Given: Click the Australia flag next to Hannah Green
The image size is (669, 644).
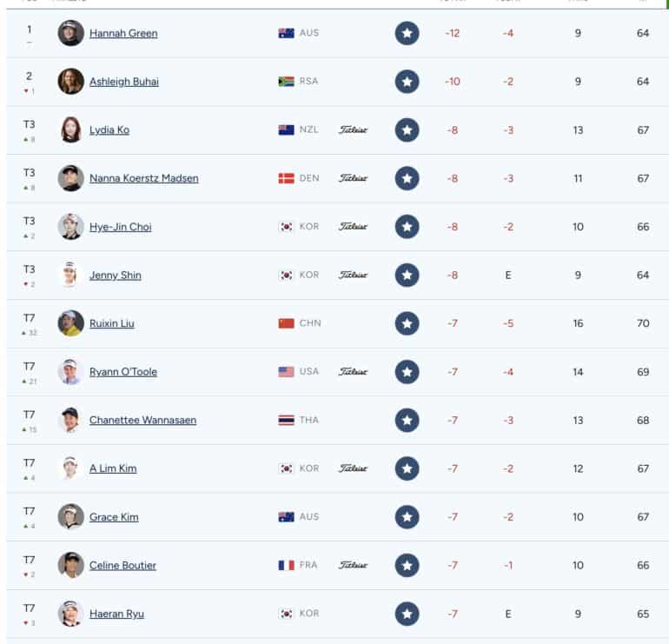Looking at the screenshot, I should coord(287,33).
